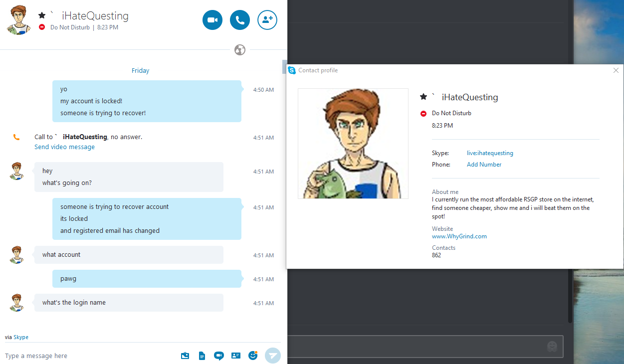The width and height of the screenshot is (624, 364).
Task: Click the Skype link next to via
Action: [21, 337]
